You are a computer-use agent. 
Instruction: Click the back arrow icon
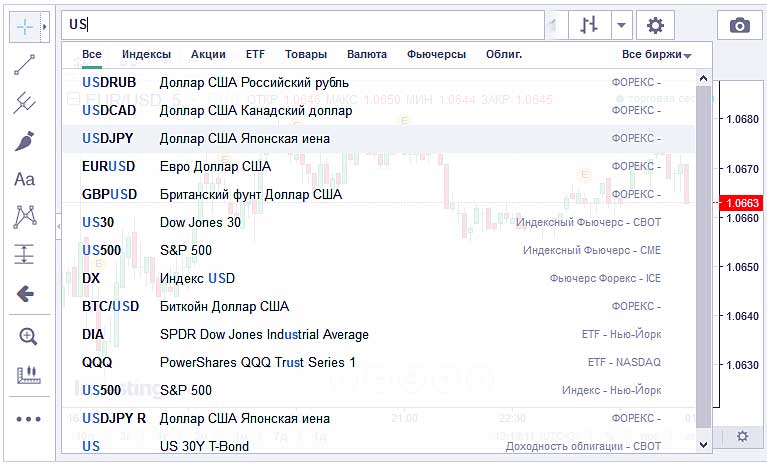point(26,293)
